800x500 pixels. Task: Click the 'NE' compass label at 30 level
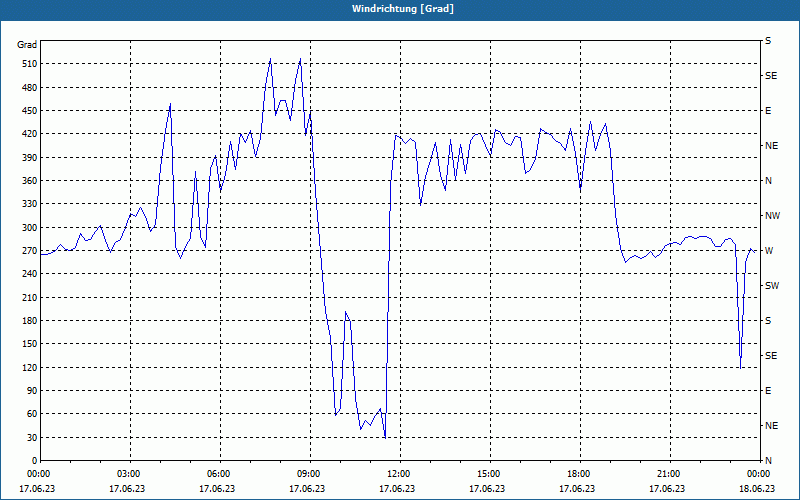(x=772, y=426)
